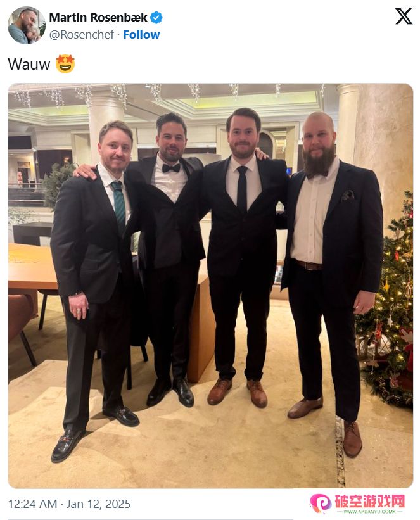Click the blue verified badge
This screenshot has width=420, height=520.
coord(156,18)
